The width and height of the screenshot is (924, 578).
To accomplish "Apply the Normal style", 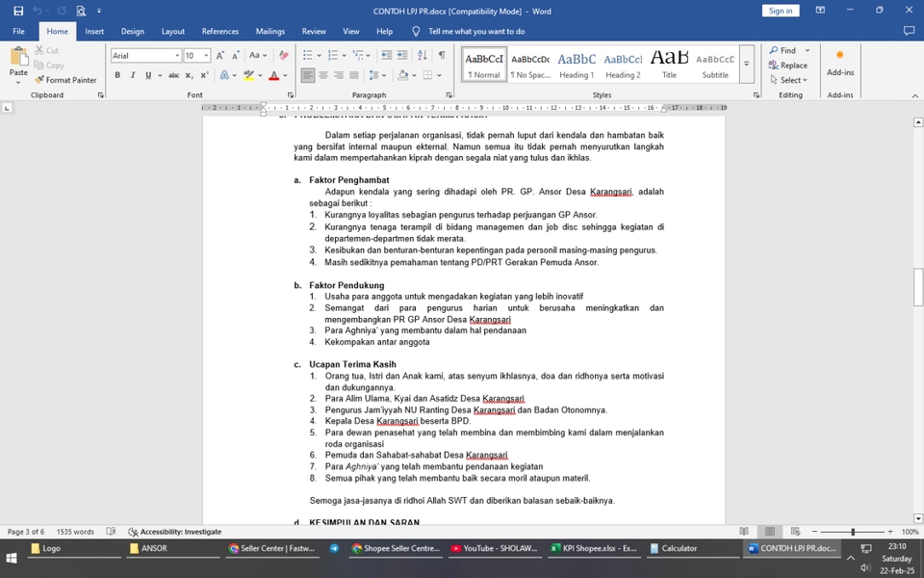I will pos(484,65).
